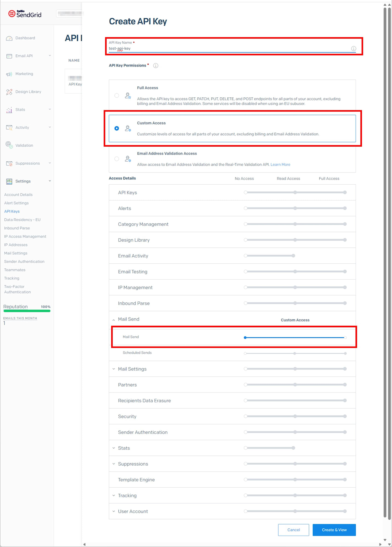
Task: Expand the Suppressions sidebar chevron
Action: click(x=50, y=163)
